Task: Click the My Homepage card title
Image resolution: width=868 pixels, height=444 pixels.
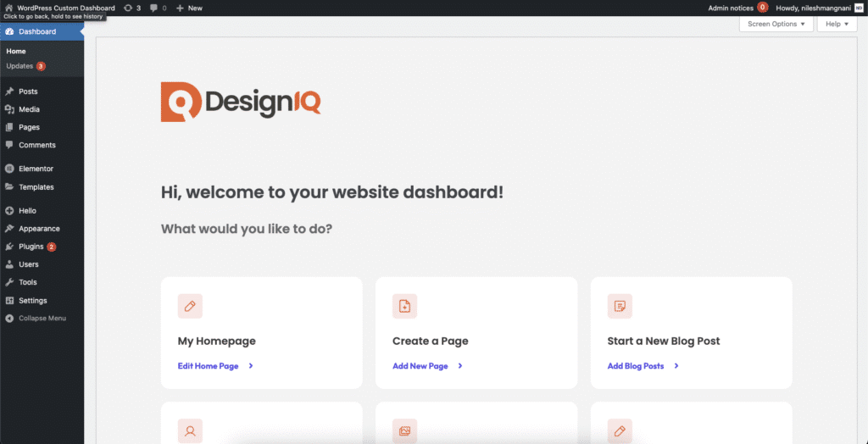Action: point(216,341)
